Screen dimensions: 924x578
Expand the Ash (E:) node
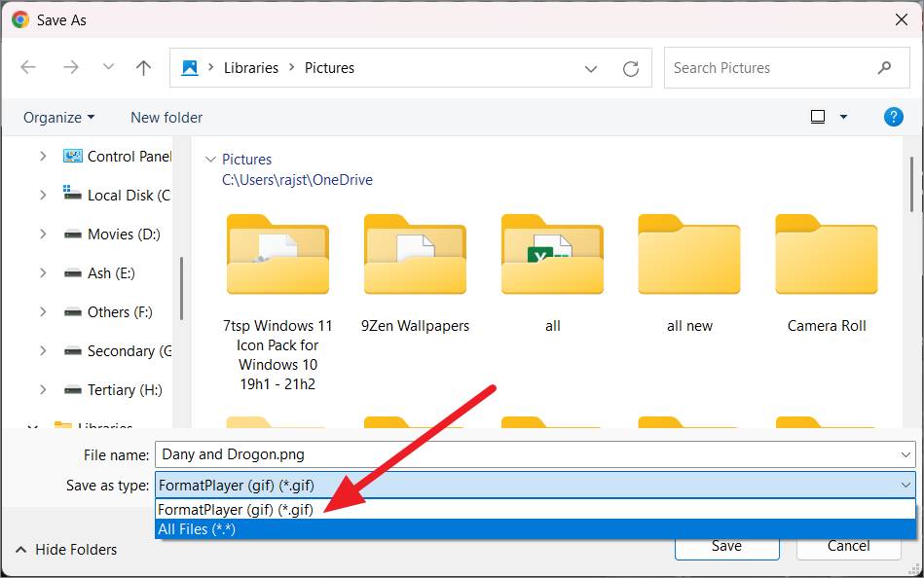(43, 272)
